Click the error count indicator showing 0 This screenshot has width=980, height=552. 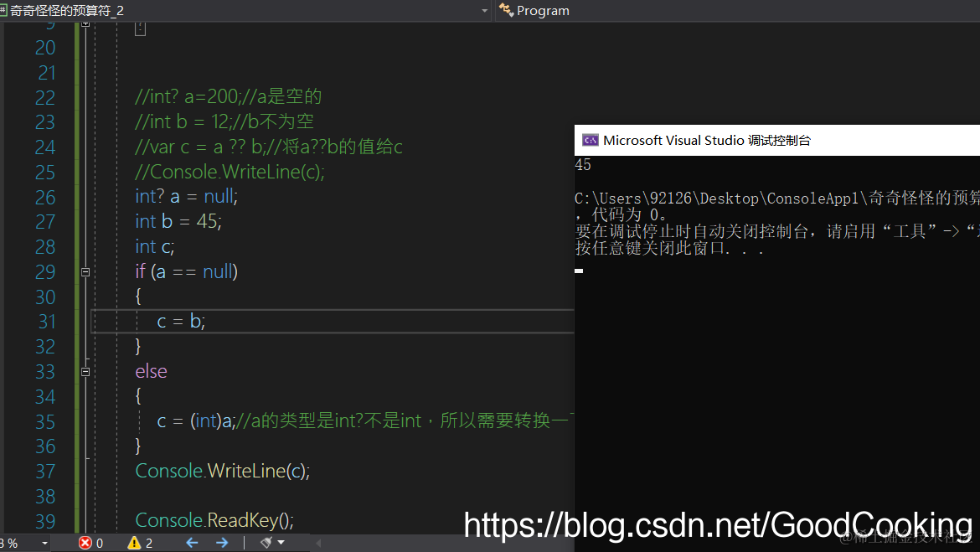point(91,543)
